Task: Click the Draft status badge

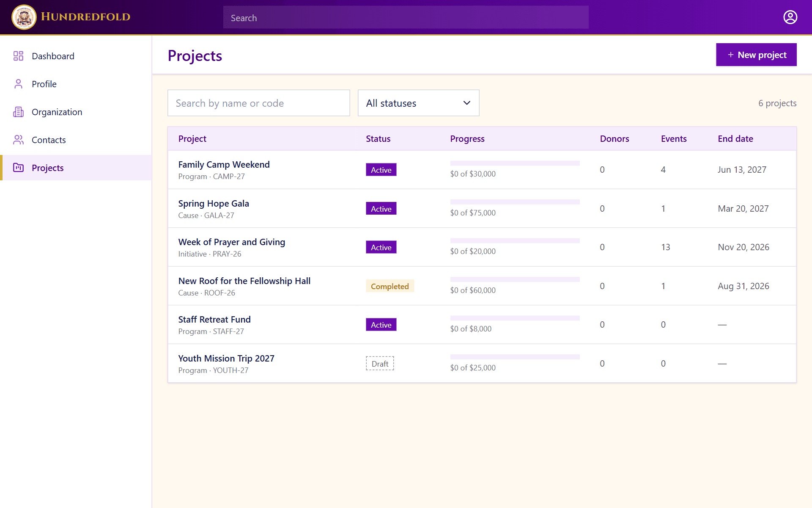Action: coord(380,364)
